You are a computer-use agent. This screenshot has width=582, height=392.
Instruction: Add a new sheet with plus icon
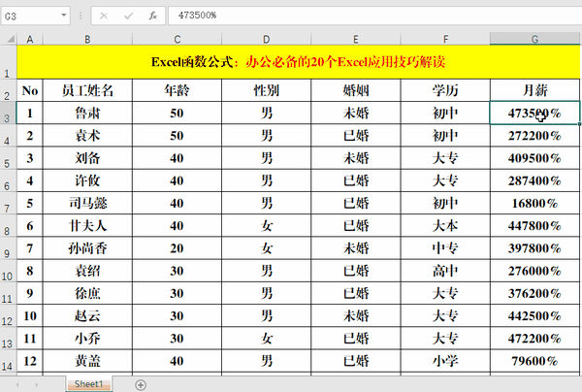pyautogui.click(x=141, y=385)
